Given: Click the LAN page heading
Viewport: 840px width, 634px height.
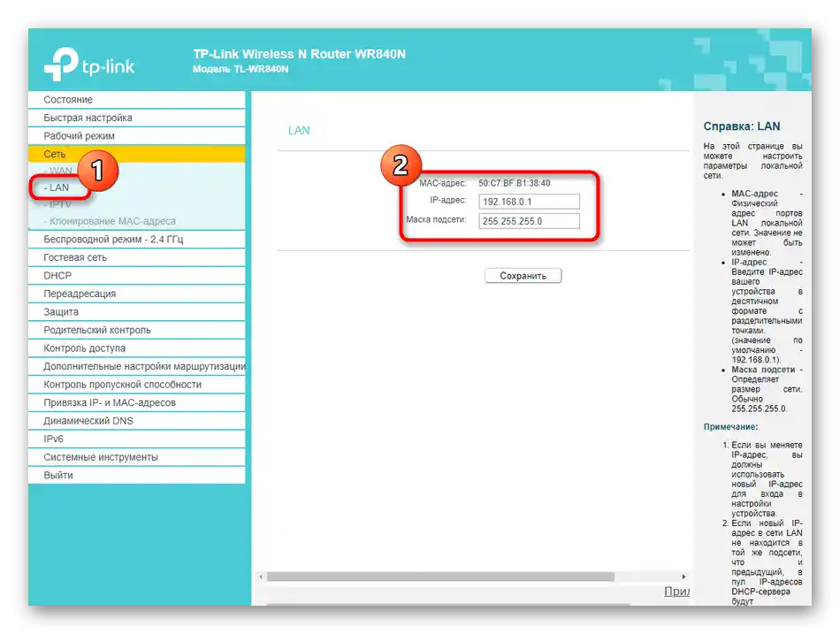Looking at the screenshot, I should coord(299,130).
